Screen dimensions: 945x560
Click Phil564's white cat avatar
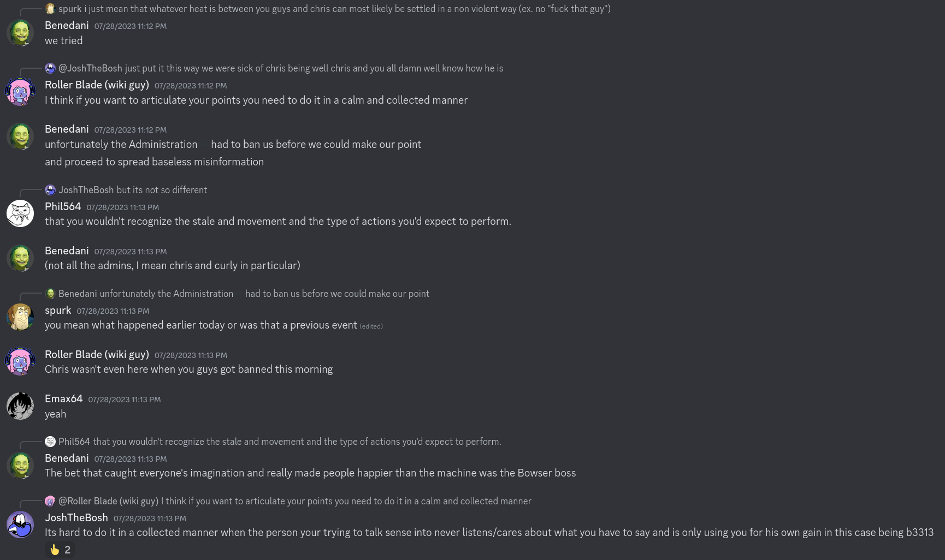tap(20, 213)
